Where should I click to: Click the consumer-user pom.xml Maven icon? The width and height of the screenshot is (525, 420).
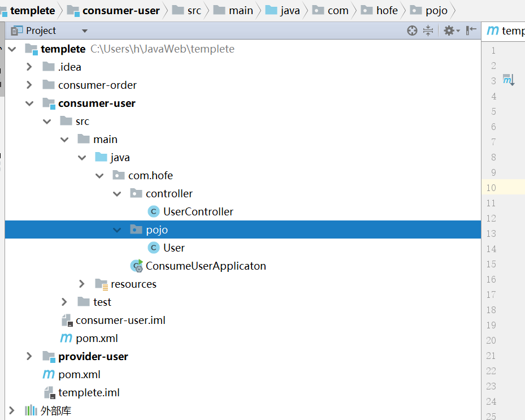click(66, 338)
